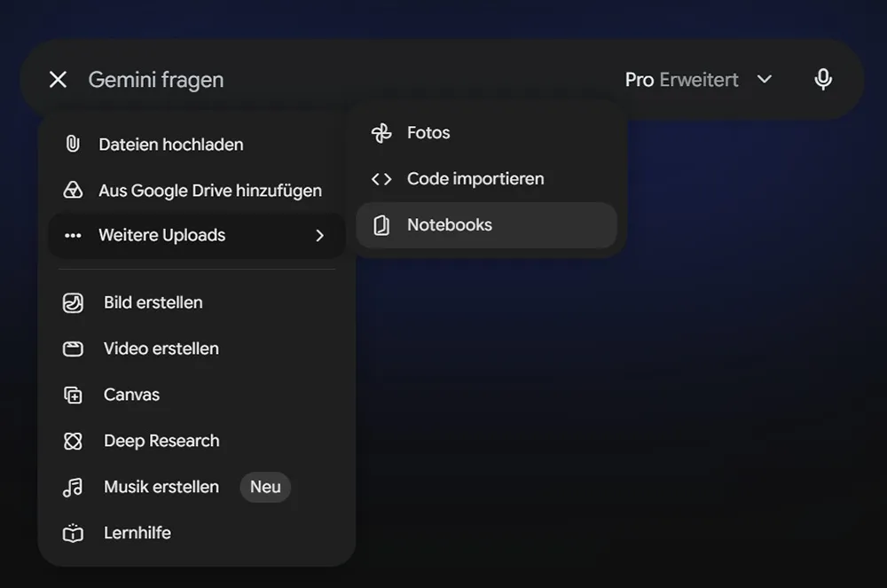Click the code brackets icon

[381, 179]
